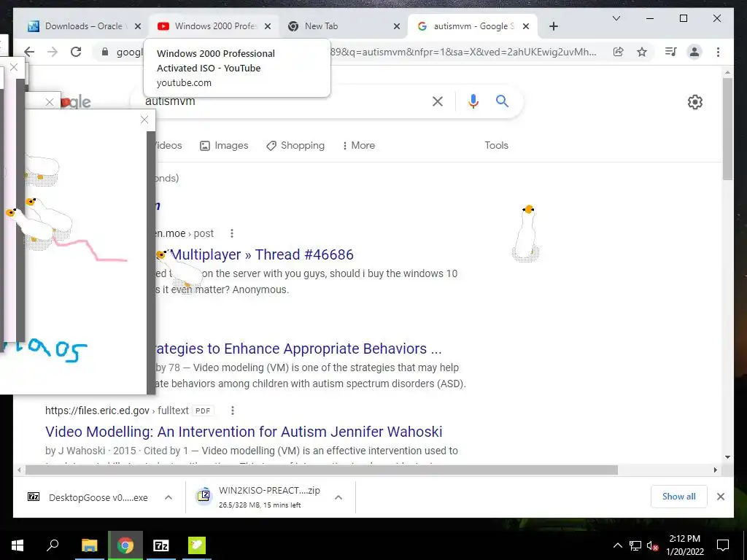Open Enhance Appropriate Behaviors result
747x560 pixels.
click(298, 349)
